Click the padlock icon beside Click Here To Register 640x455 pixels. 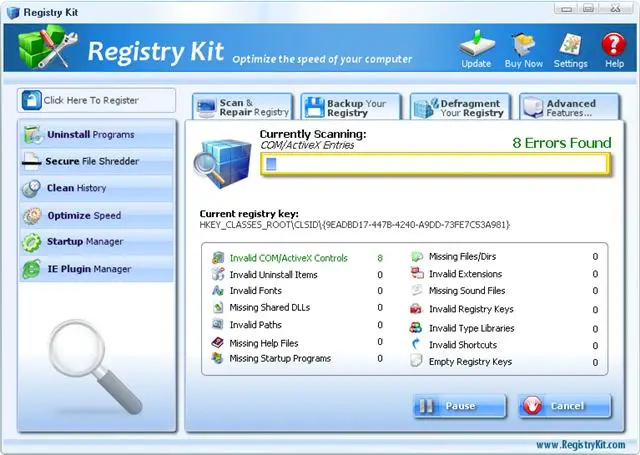31,100
